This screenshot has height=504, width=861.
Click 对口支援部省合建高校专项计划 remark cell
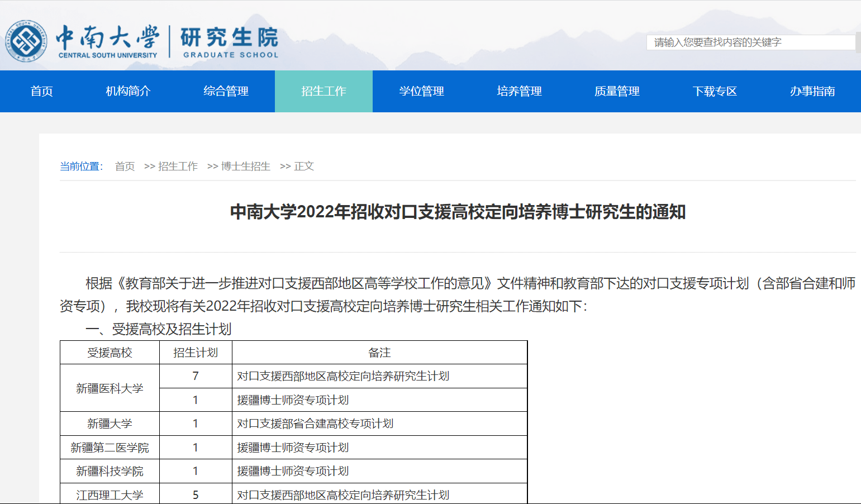click(379, 424)
